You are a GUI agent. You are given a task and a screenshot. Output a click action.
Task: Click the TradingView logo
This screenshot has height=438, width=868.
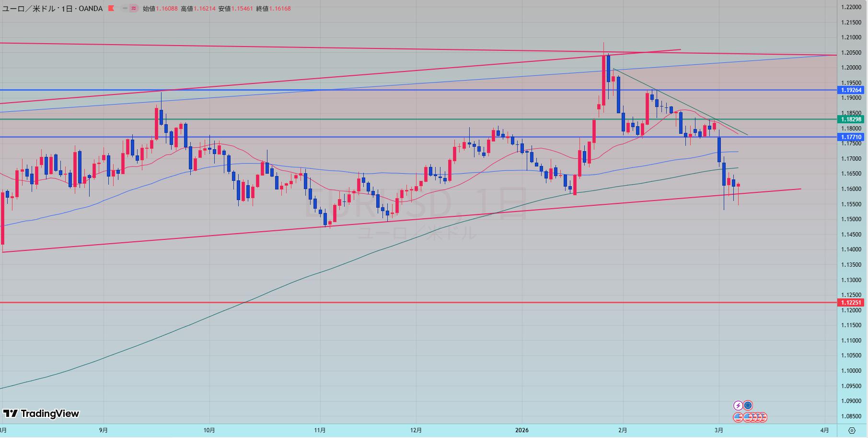(41, 414)
